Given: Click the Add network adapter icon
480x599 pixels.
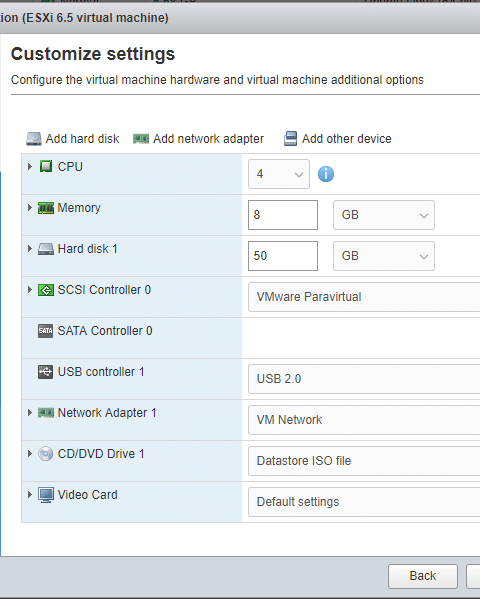Looking at the screenshot, I should 141,139.
